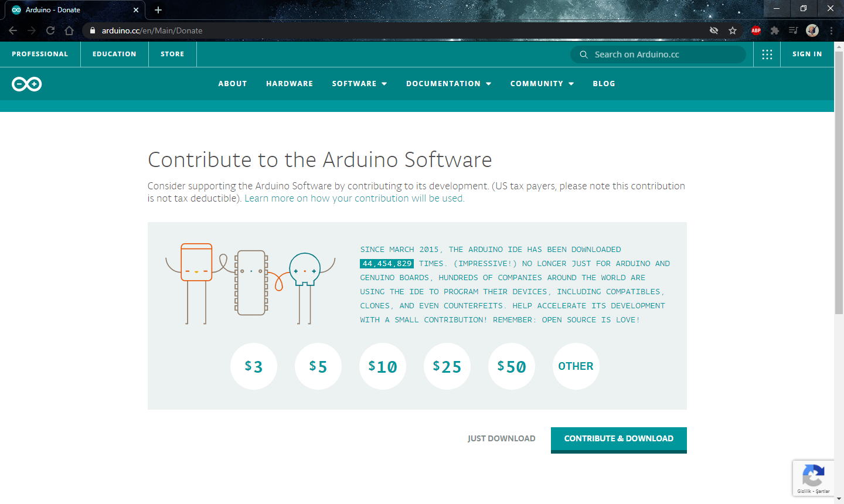
Task: Select the $3 contribution amount
Action: [x=254, y=366]
